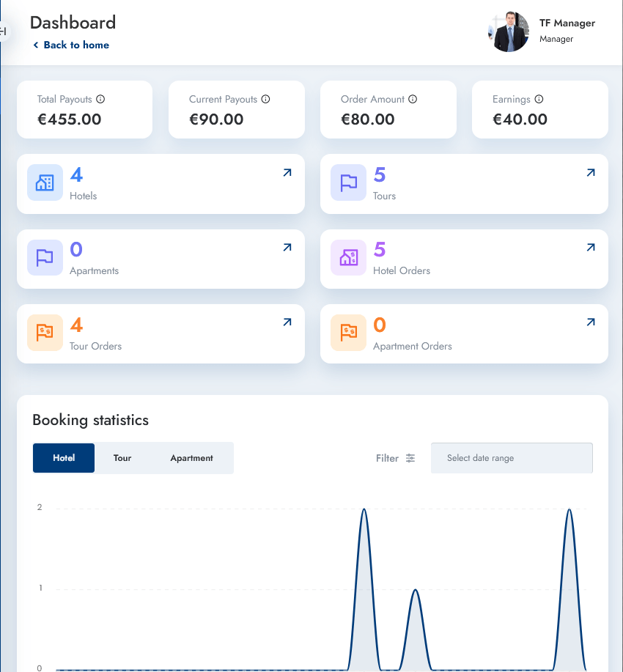Open Tour Orders via its arrow icon

click(x=287, y=322)
